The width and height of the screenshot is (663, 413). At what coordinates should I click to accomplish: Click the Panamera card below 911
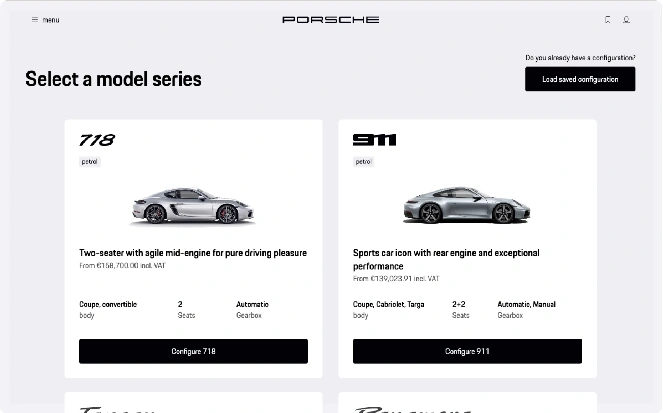pyautogui.click(x=467, y=403)
